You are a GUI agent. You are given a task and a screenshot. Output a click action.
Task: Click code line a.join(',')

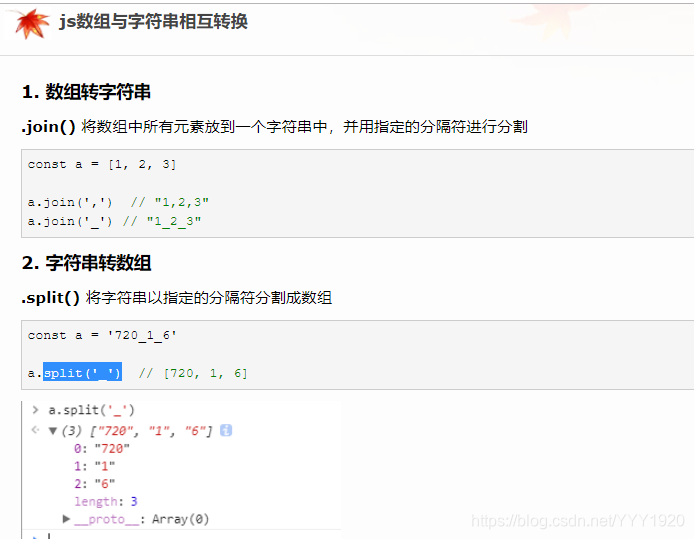tap(70, 203)
